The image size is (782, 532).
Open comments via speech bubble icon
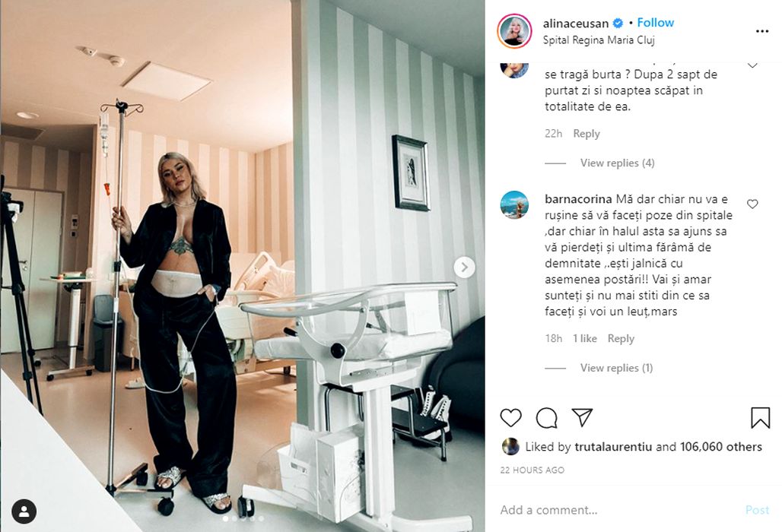click(547, 418)
